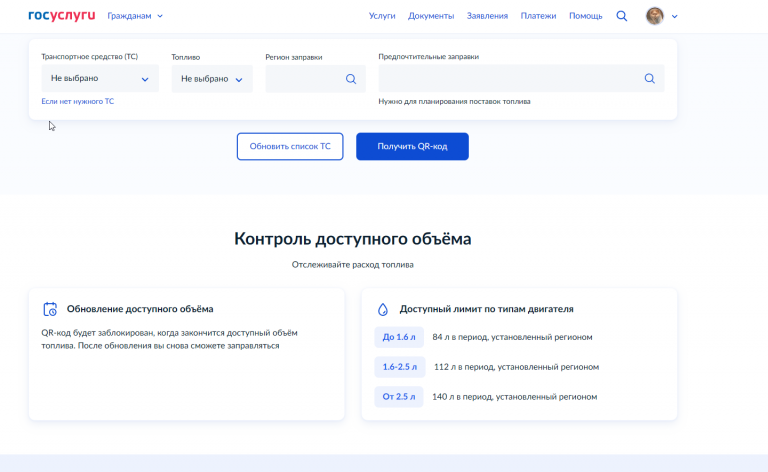The image size is (768, 472).
Task: Click search icon in Предпочтительные заправки field
Action: click(649, 78)
